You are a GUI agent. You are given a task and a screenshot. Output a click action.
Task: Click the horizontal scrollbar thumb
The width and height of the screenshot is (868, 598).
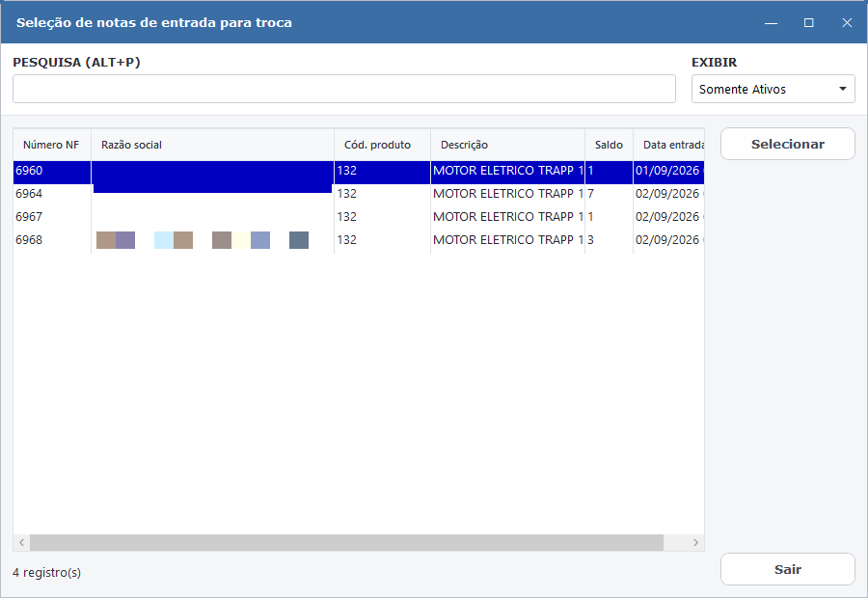[x=346, y=543]
